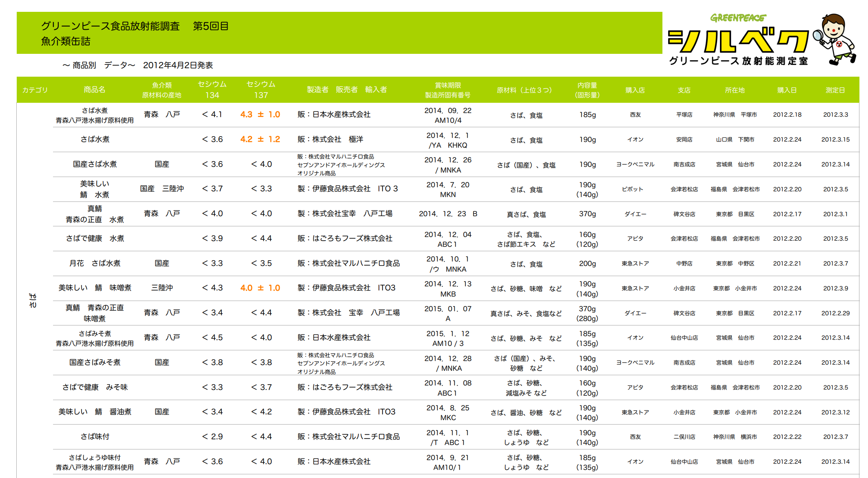The height and width of the screenshot is (478, 868).
Task: Click the store name ピボット
Action: point(633,189)
